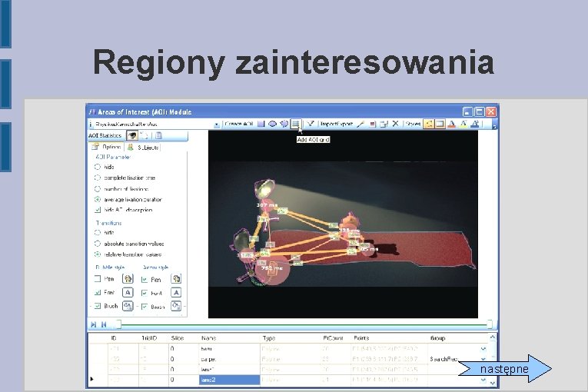Select the ellipse AOI shape tool

pyautogui.click(x=273, y=124)
